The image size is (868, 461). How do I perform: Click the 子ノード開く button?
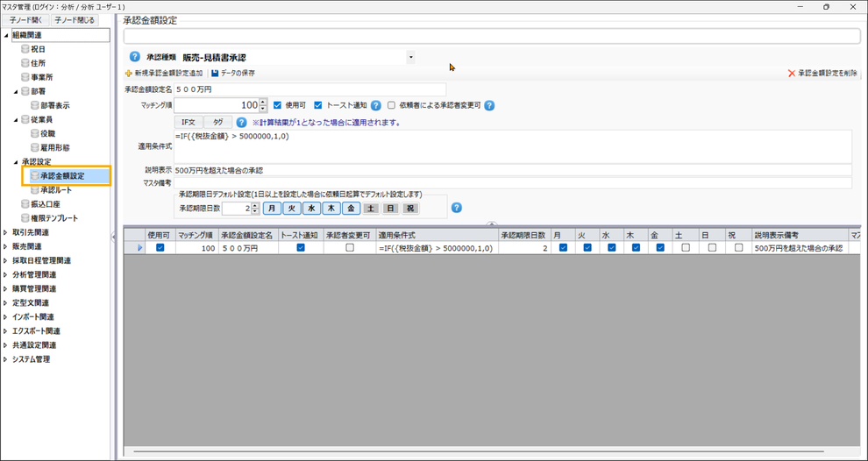(x=25, y=20)
